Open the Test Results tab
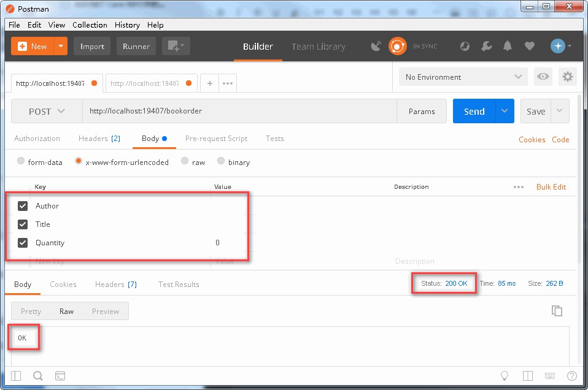 pyautogui.click(x=179, y=285)
